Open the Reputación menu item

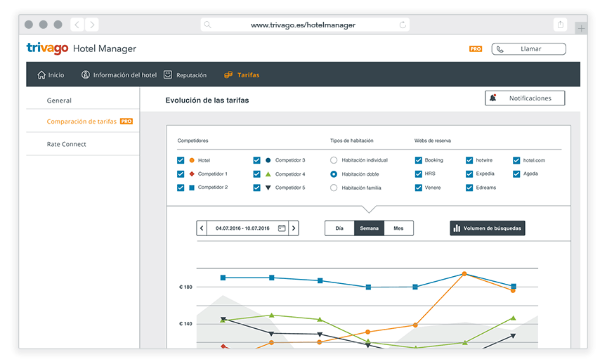click(x=185, y=74)
